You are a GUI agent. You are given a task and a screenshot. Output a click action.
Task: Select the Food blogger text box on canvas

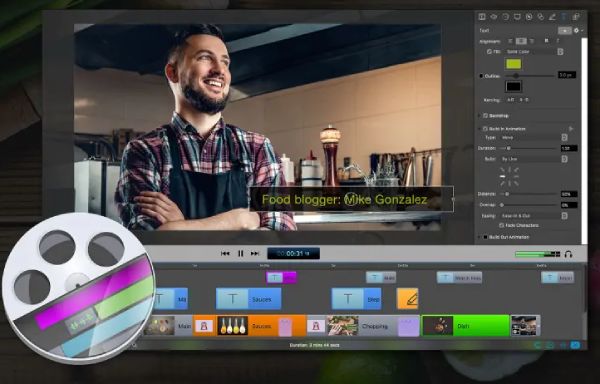click(x=351, y=199)
